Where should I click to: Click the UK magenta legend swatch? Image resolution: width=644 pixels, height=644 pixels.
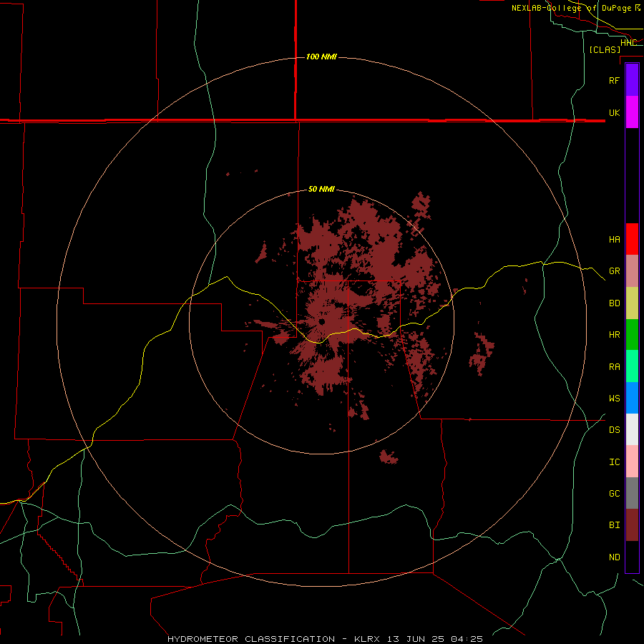[x=632, y=112]
